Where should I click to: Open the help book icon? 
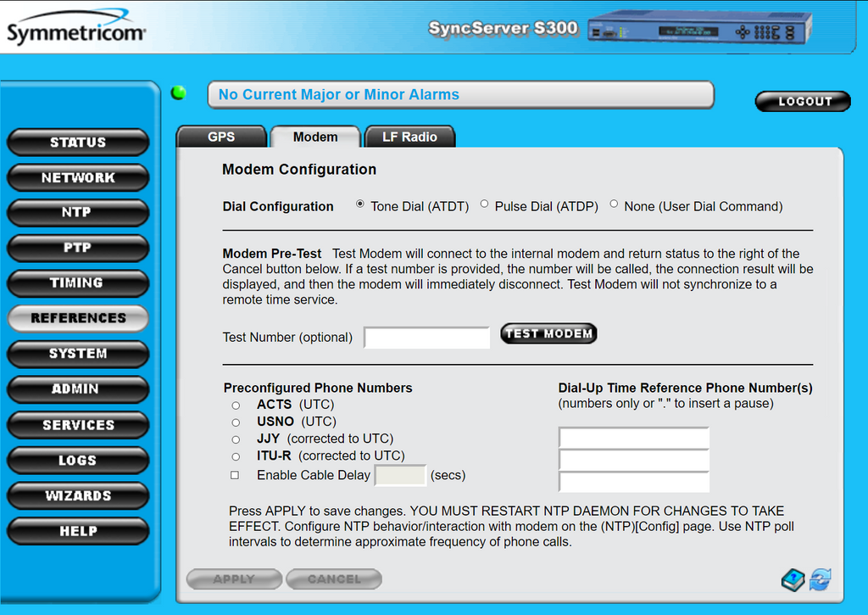[x=793, y=580]
